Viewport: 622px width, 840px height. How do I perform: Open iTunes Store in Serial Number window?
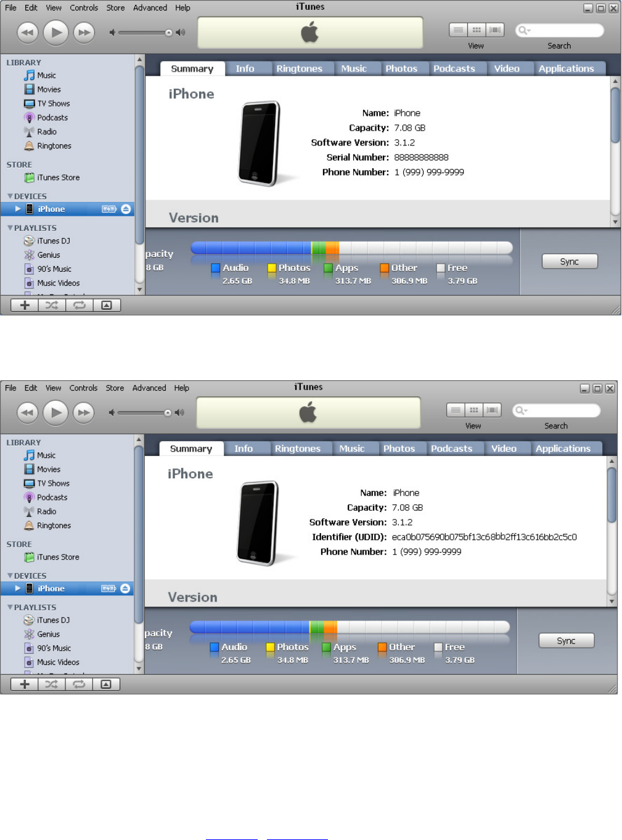[x=58, y=177]
